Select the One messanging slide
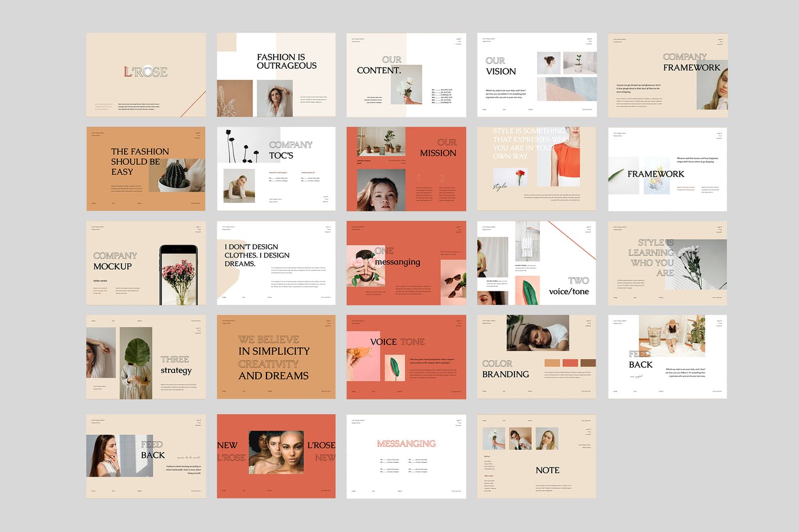The height and width of the screenshot is (532, 799). coord(406,263)
